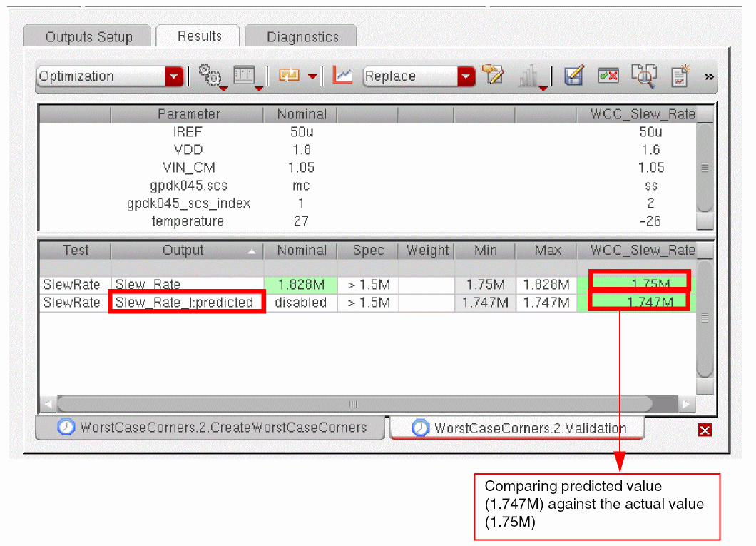Click the 1.6 VDD corner value
756x546 pixels.
click(x=651, y=149)
